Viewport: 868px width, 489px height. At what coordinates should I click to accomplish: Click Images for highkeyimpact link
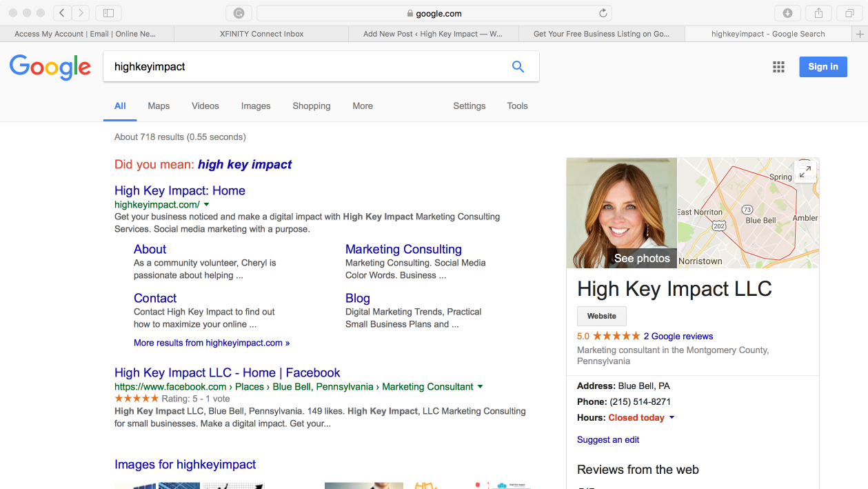click(185, 465)
